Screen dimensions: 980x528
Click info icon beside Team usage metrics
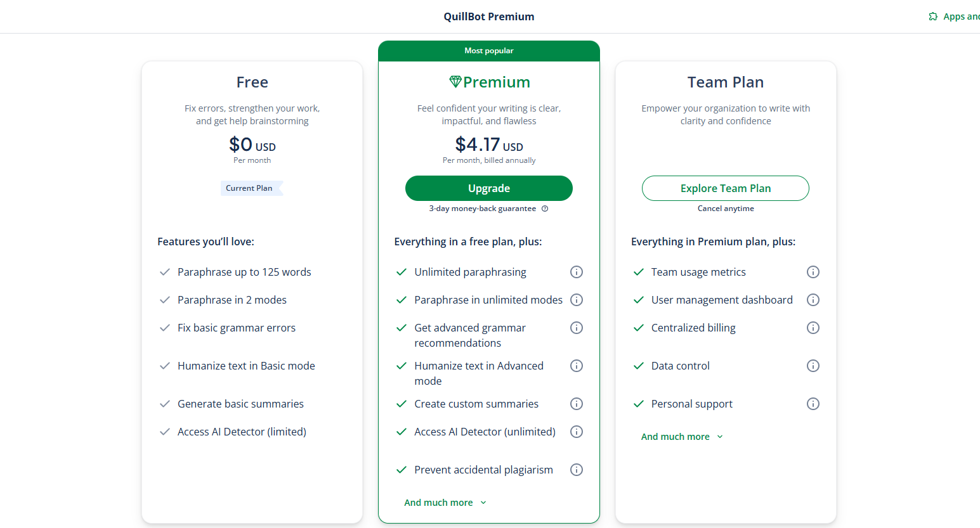(813, 272)
